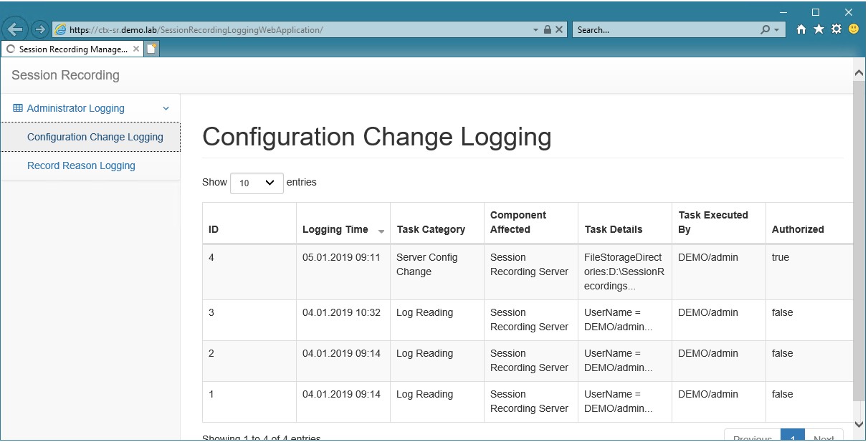868x442 pixels.
Task: Send feedback using the smiley icon
Action: pos(852,29)
